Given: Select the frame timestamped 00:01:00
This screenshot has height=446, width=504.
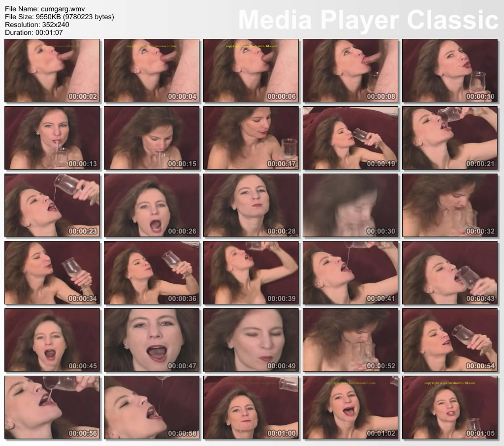Looking at the screenshot, I should [x=251, y=408].
